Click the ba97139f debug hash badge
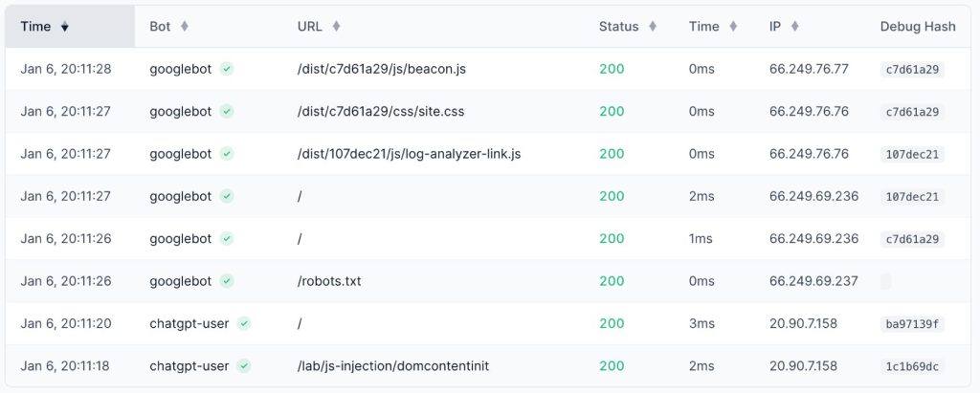Screen dimensions: 980x393 pos(912,324)
